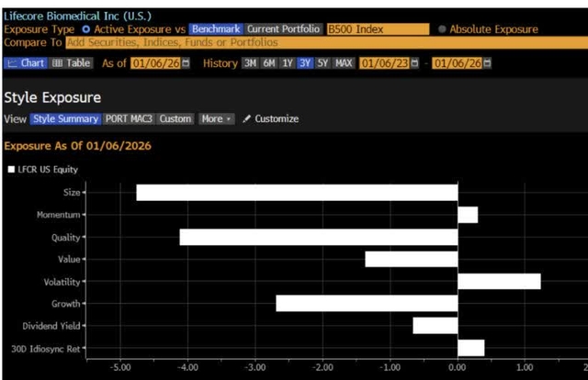588x380 pixels.
Task: Open the As of date calendar icon
Action: pos(186,63)
